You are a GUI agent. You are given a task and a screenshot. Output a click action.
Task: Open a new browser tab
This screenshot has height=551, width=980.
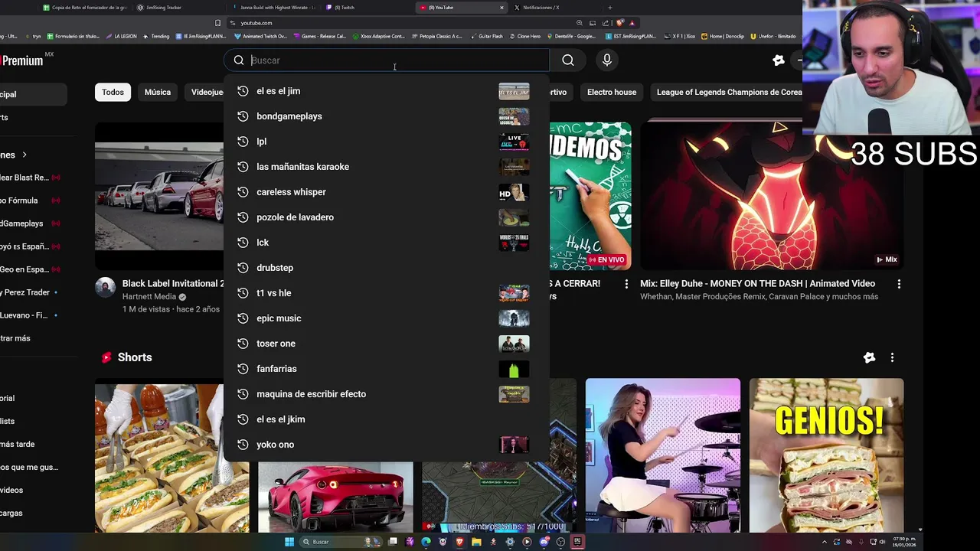click(609, 8)
